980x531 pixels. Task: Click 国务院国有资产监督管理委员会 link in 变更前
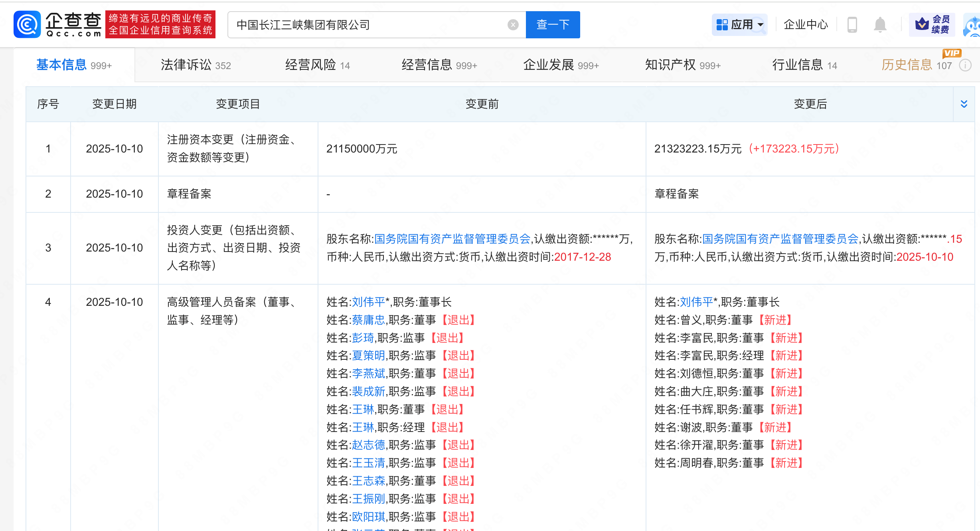click(x=452, y=239)
